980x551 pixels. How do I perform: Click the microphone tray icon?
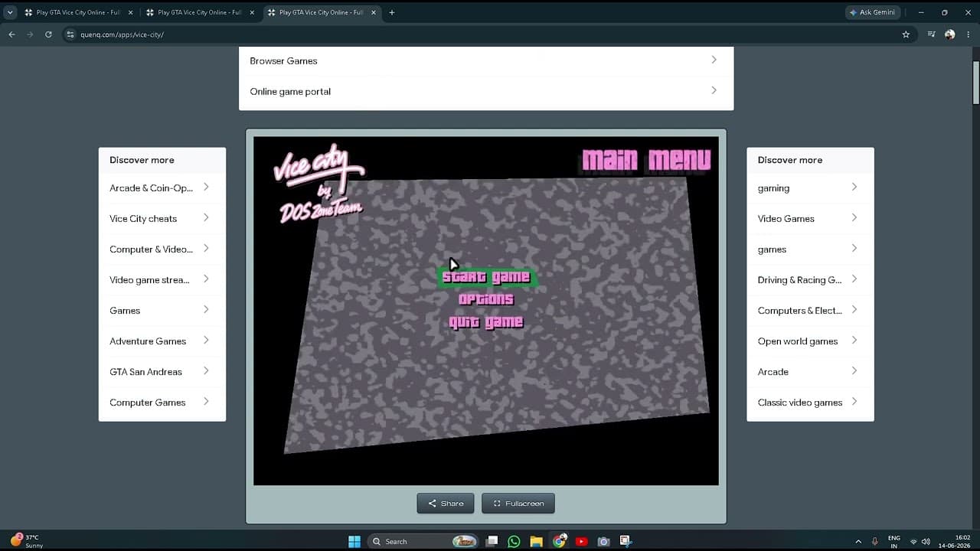(x=874, y=541)
